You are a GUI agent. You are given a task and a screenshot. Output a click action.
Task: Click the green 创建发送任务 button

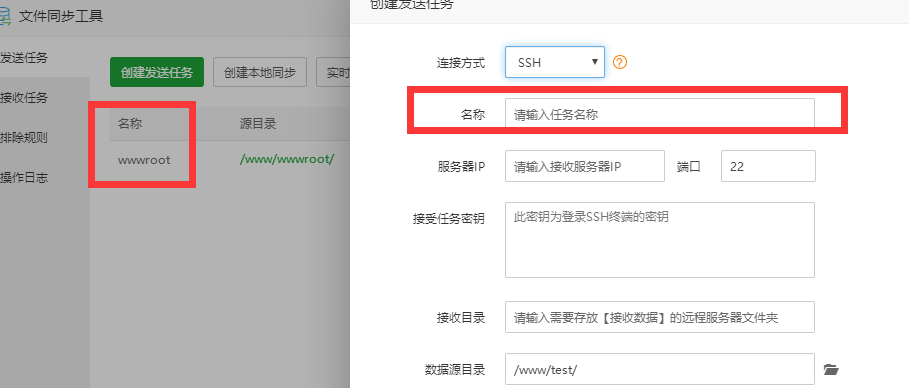(157, 72)
